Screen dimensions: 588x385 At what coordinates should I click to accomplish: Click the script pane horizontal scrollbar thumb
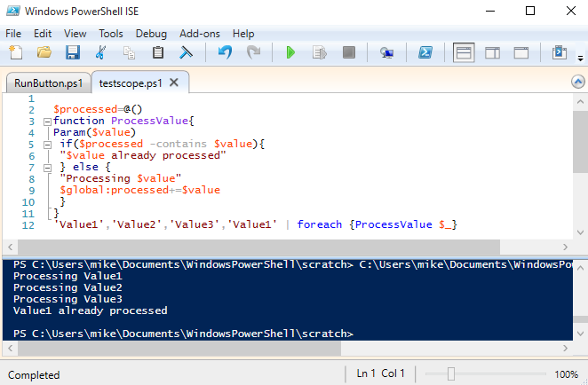(258, 247)
